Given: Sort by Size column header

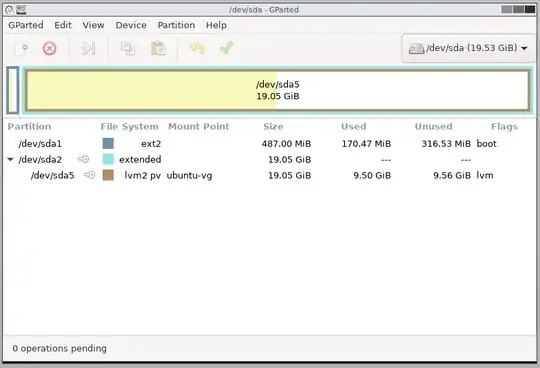Looking at the screenshot, I should [x=273, y=127].
